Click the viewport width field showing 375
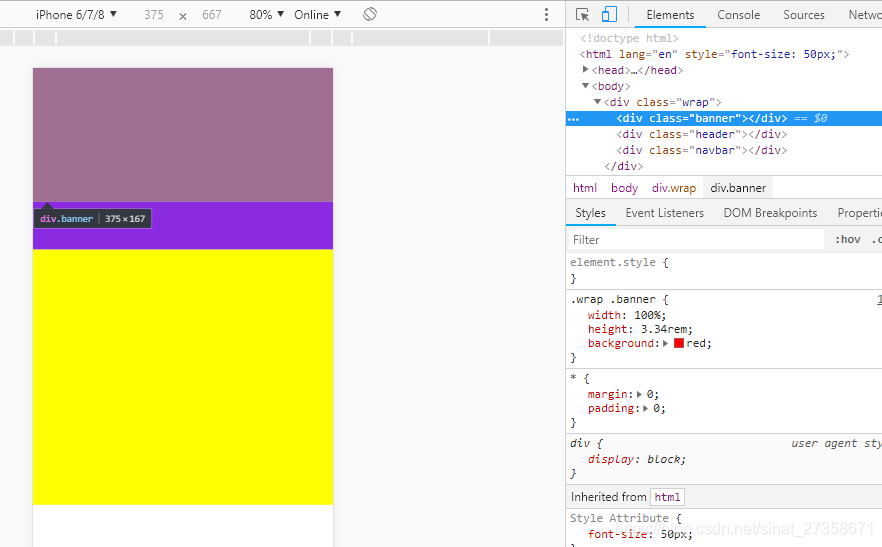 pos(154,15)
